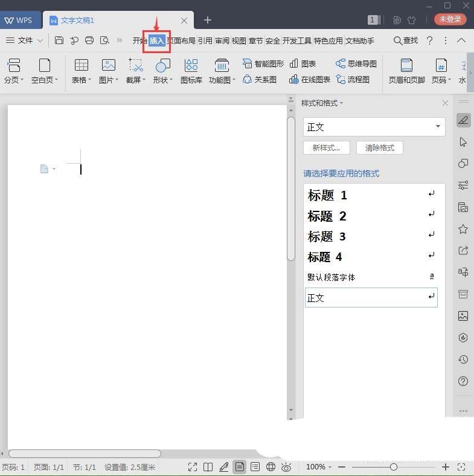Toggle eye protection mode in status bar
This screenshot has height=476, width=474.
286,467
